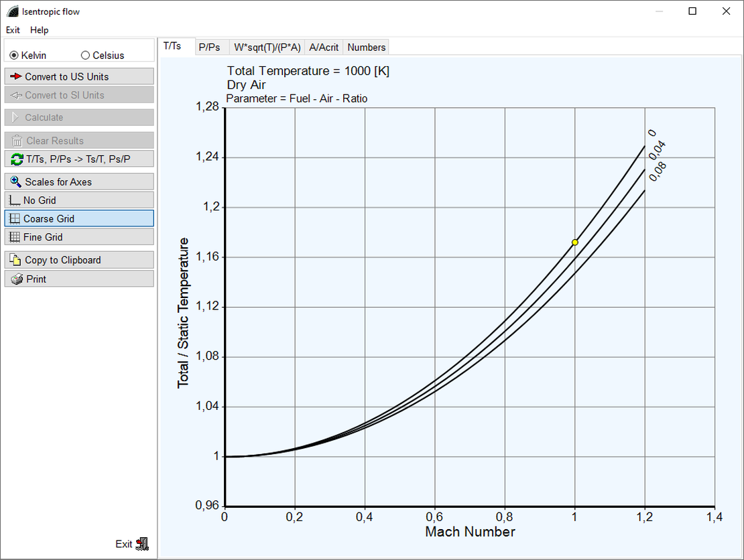
Task: Click the Fine Grid icon
Action: [15, 237]
